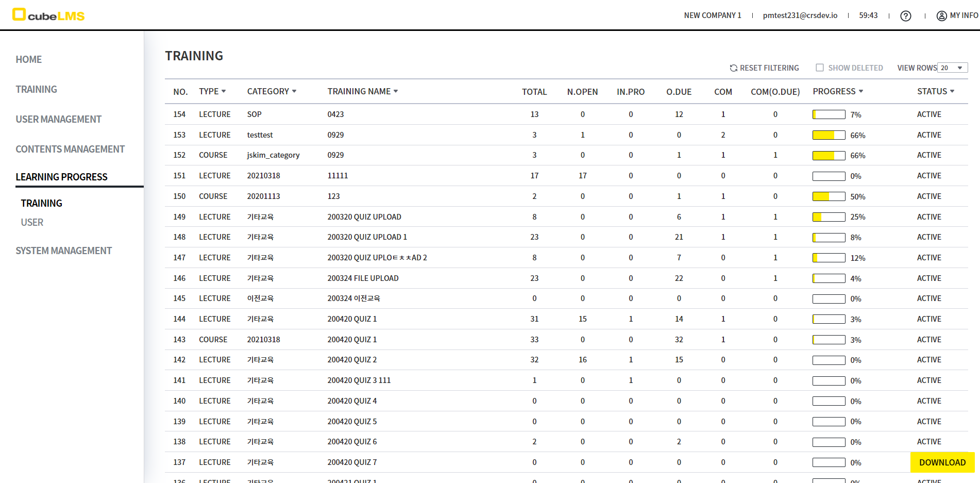Open training 200320 QUIZ UPLOAD
980x483 pixels.
(x=364, y=217)
